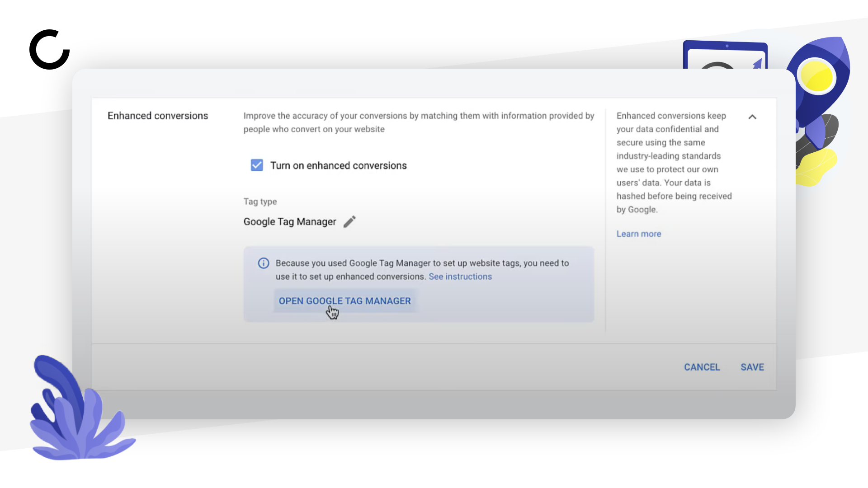Save the enhanced conversions settings
The image size is (868, 488).
[x=752, y=367]
